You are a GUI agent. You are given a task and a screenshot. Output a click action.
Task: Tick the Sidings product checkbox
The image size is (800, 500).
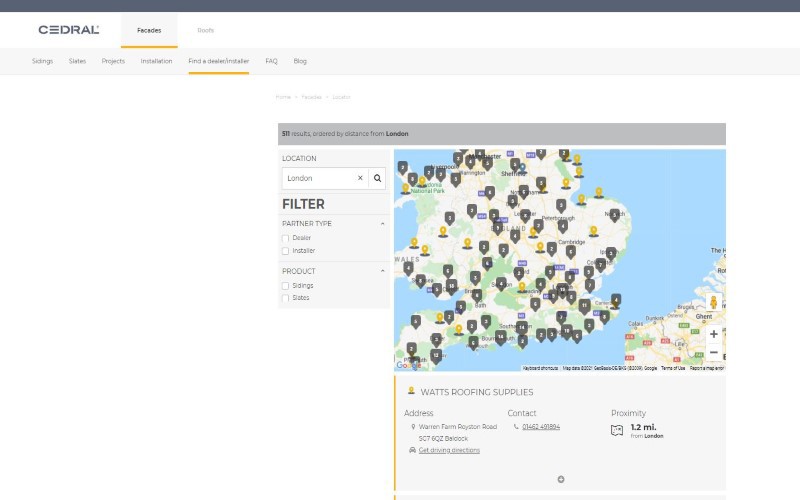click(286, 286)
